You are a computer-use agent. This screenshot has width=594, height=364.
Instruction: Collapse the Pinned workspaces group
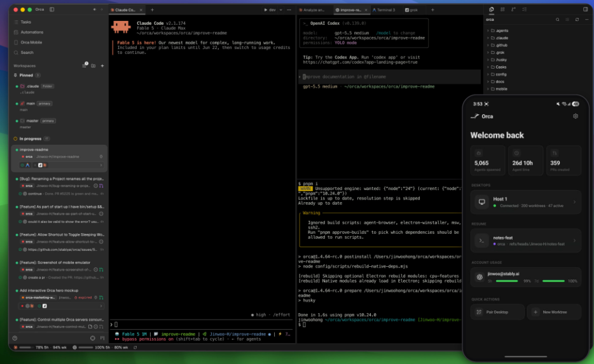click(x=27, y=76)
